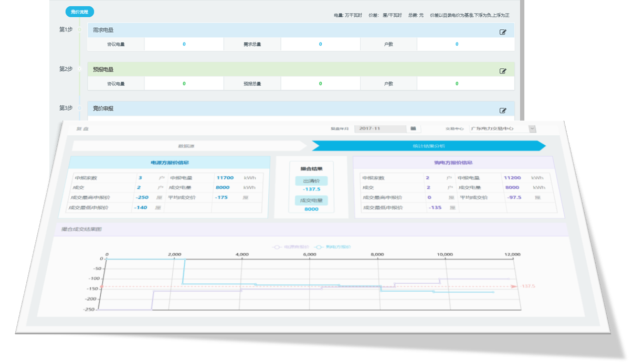Click the 第3步 timeline node circle
633x364 pixels.
(x=80, y=108)
